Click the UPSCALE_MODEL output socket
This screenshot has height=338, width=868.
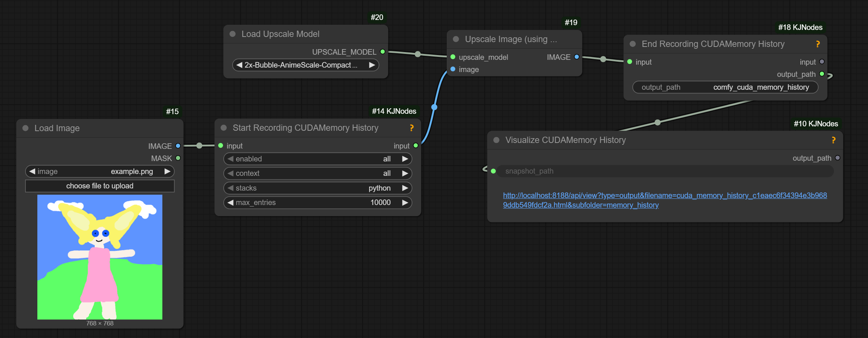tap(383, 52)
